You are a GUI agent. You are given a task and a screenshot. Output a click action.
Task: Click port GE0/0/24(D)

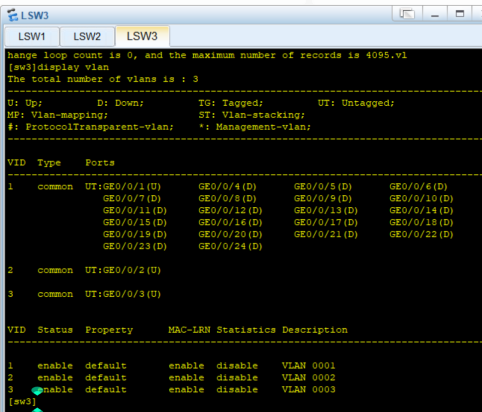pyautogui.click(x=230, y=247)
